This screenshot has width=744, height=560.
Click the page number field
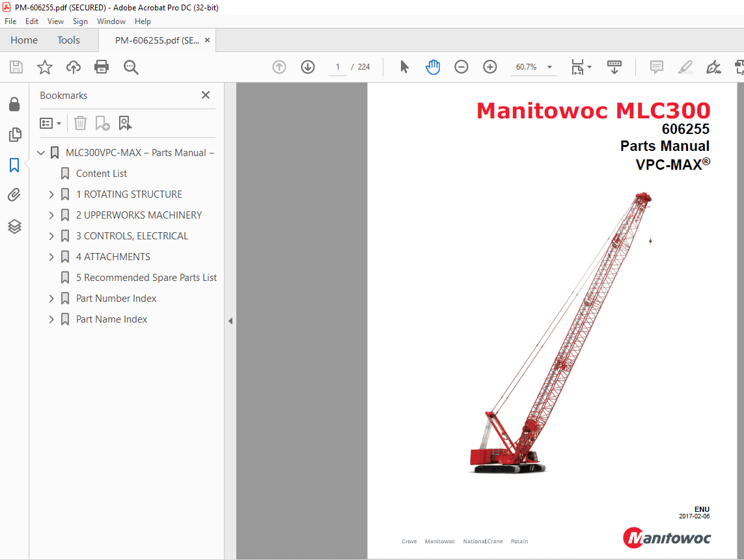337,67
